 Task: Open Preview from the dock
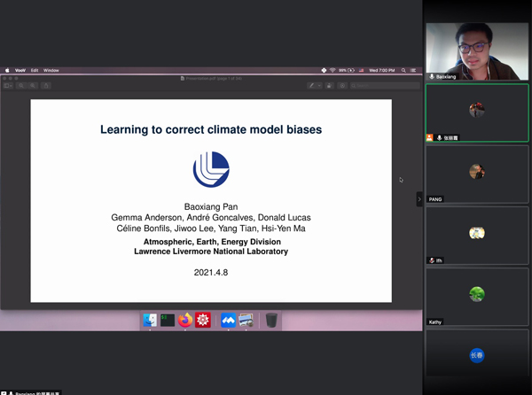pos(246,320)
